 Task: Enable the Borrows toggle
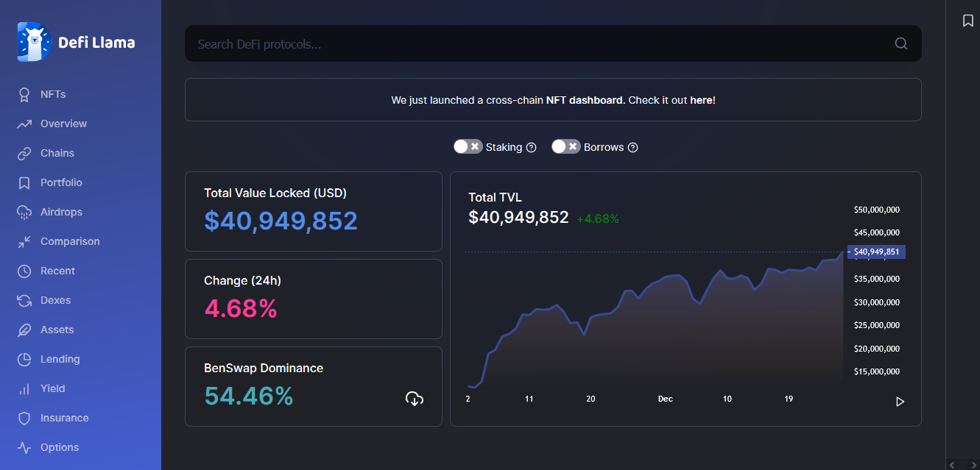(x=566, y=146)
